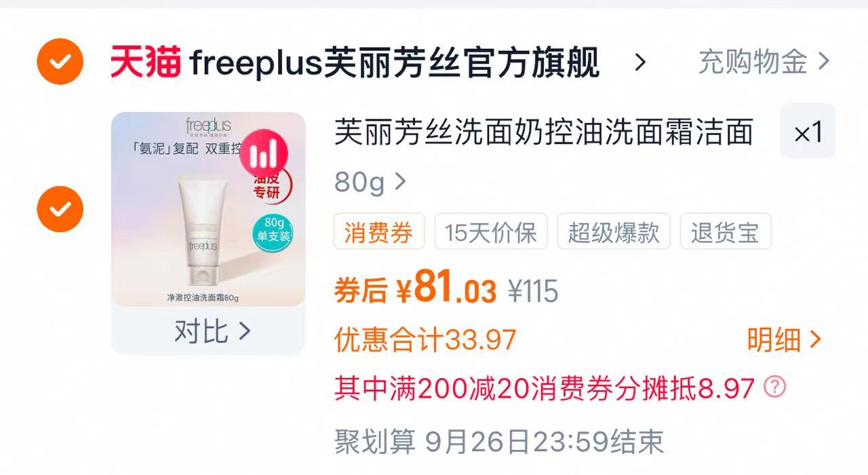Expand the 80g specification selector
Image resolution: width=868 pixels, height=475 pixels.
point(370,181)
